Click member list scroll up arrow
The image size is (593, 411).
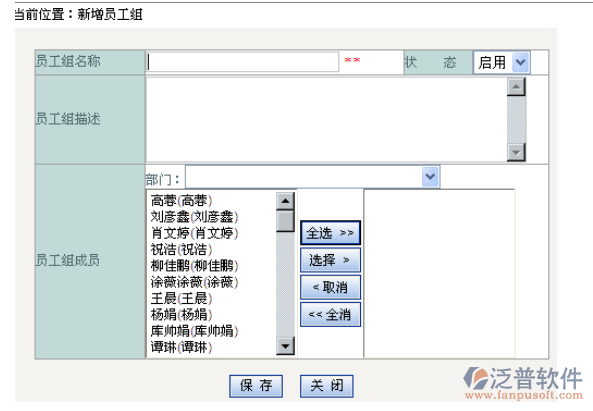pyautogui.click(x=285, y=201)
